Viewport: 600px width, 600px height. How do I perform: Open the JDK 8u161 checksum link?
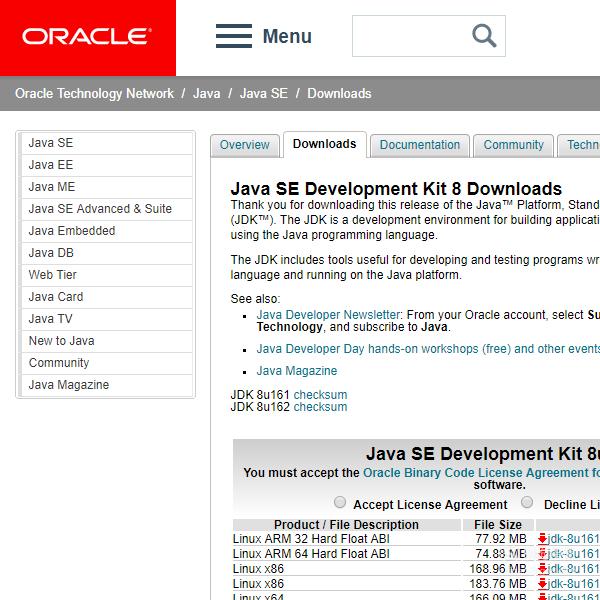[x=320, y=395]
